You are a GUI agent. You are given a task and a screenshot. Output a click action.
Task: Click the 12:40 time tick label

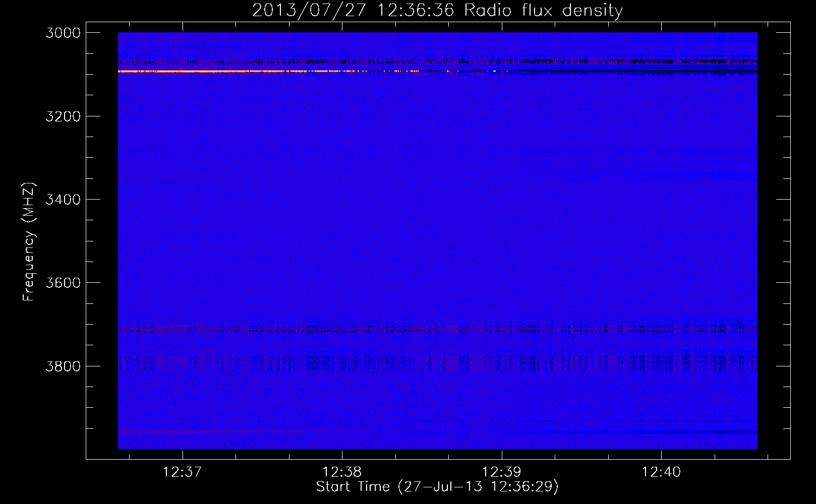pyautogui.click(x=661, y=472)
